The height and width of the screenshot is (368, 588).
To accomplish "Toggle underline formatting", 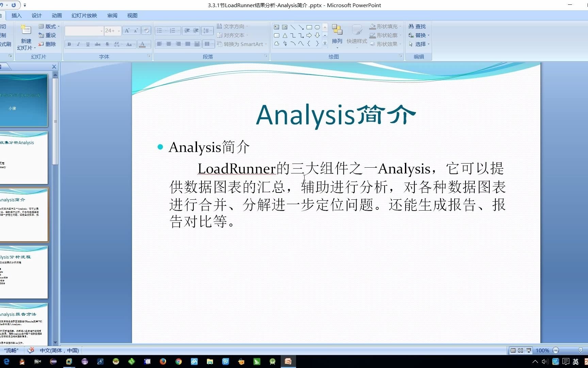I will click(88, 44).
